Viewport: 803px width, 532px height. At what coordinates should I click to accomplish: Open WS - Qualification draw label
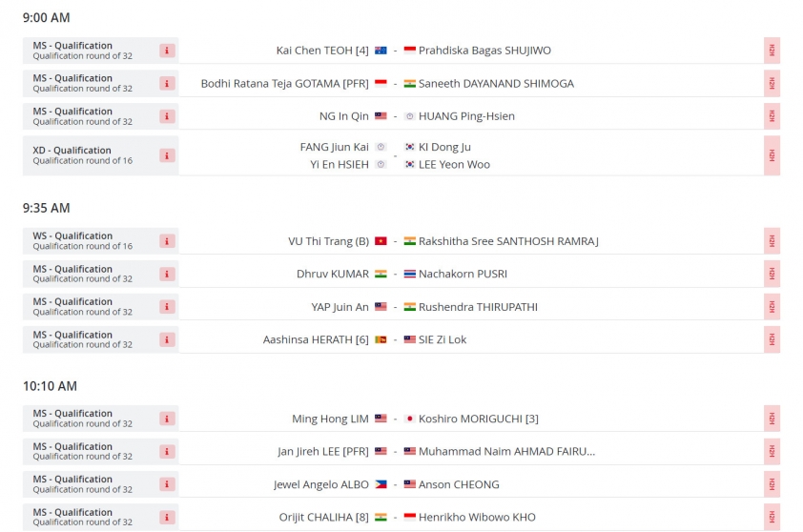pyautogui.click(x=72, y=236)
